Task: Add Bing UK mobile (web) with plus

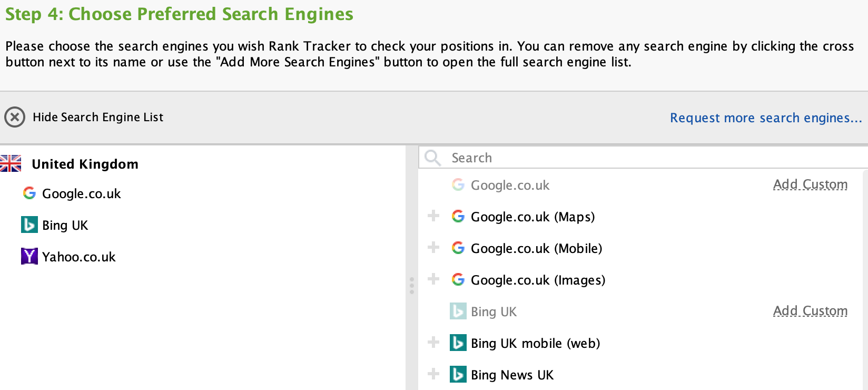Action: click(x=433, y=342)
